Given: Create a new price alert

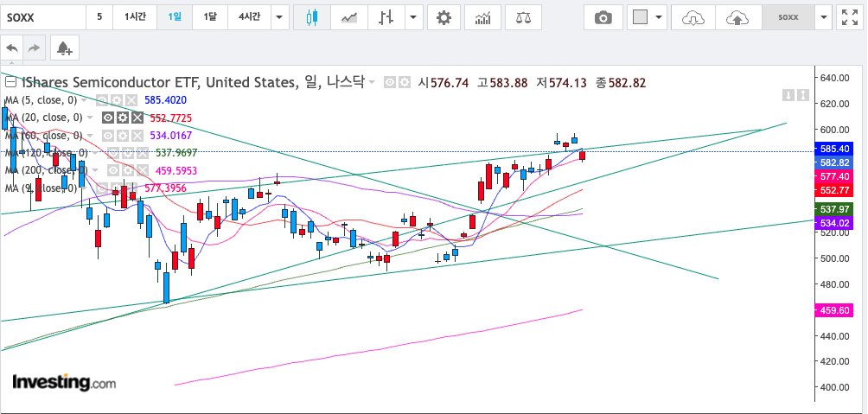Looking at the screenshot, I should (x=64, y=48).
